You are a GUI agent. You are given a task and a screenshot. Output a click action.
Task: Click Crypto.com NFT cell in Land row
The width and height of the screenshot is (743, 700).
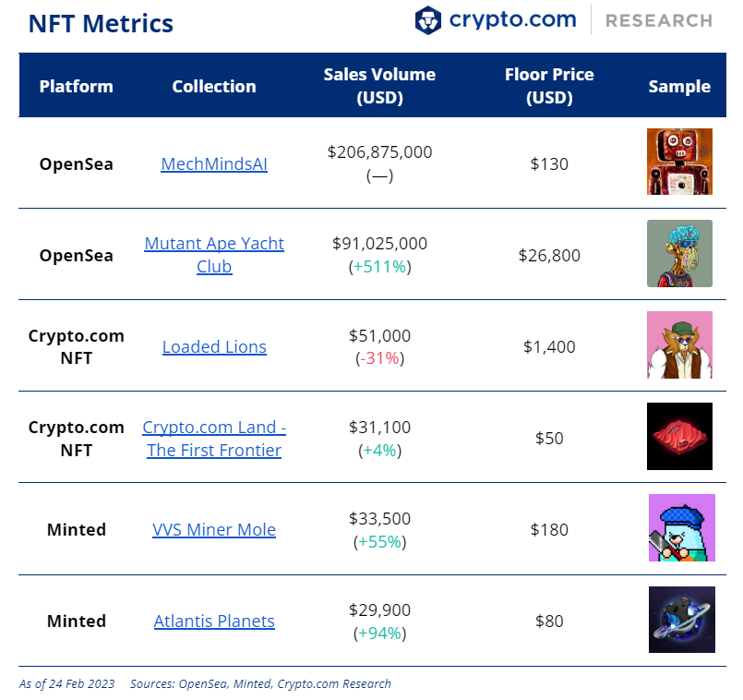[x=77, y=439]
